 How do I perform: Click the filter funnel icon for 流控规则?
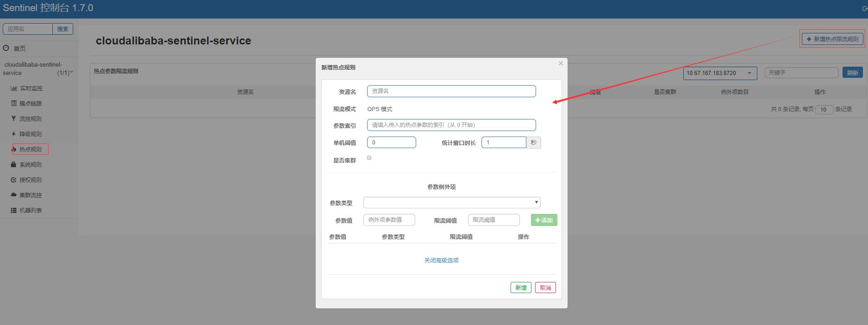click(x=13, y=119)
